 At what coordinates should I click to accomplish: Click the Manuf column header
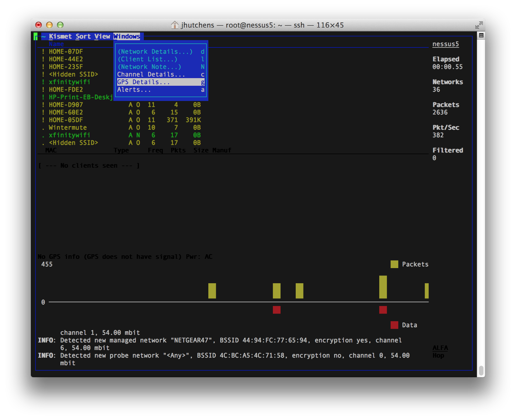coord(222,150)
